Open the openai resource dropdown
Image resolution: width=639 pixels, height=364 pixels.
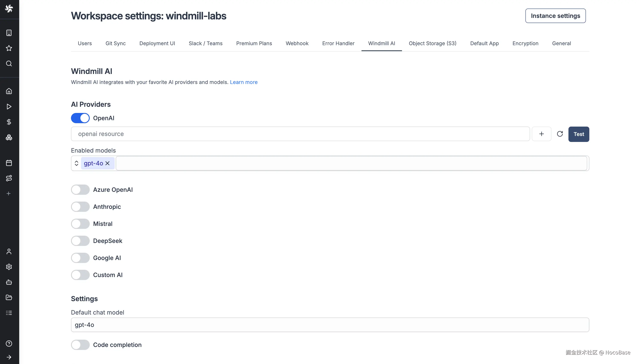(300, 134)
